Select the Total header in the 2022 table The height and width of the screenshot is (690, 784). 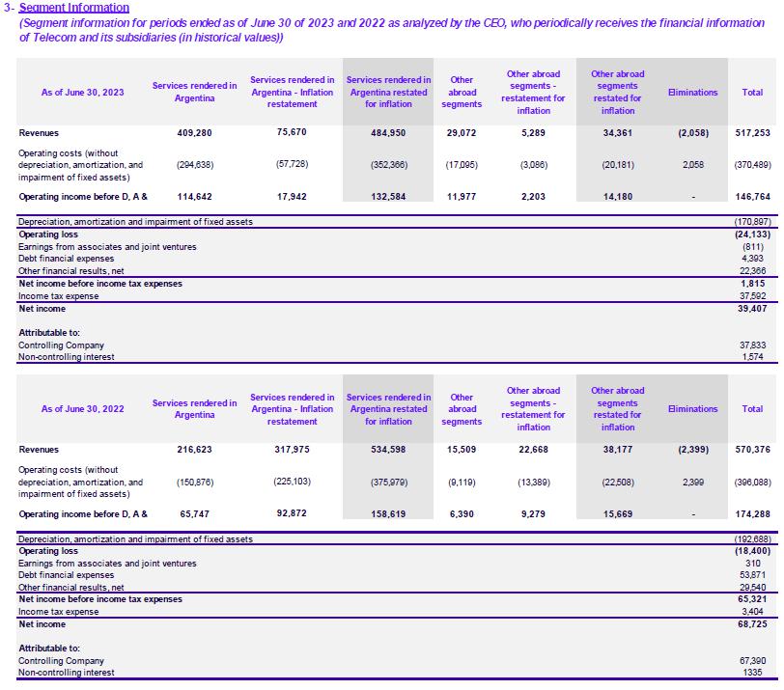pyautogui.click(x=752, y=409)
